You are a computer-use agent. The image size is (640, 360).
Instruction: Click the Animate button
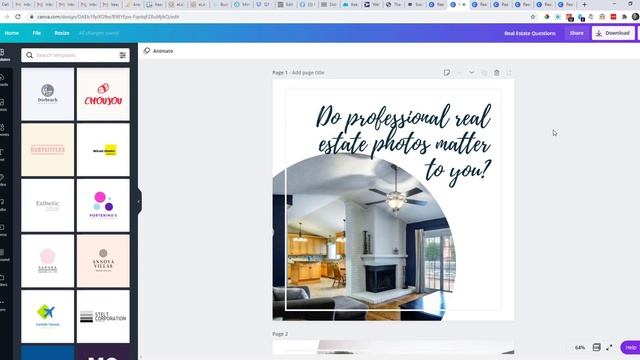tap(158, 51)
